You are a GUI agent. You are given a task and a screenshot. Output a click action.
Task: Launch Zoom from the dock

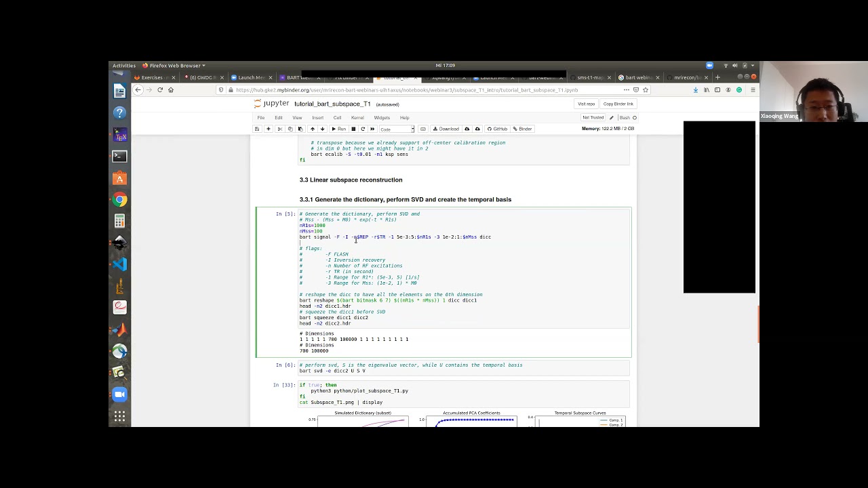(x=119, y=394)
